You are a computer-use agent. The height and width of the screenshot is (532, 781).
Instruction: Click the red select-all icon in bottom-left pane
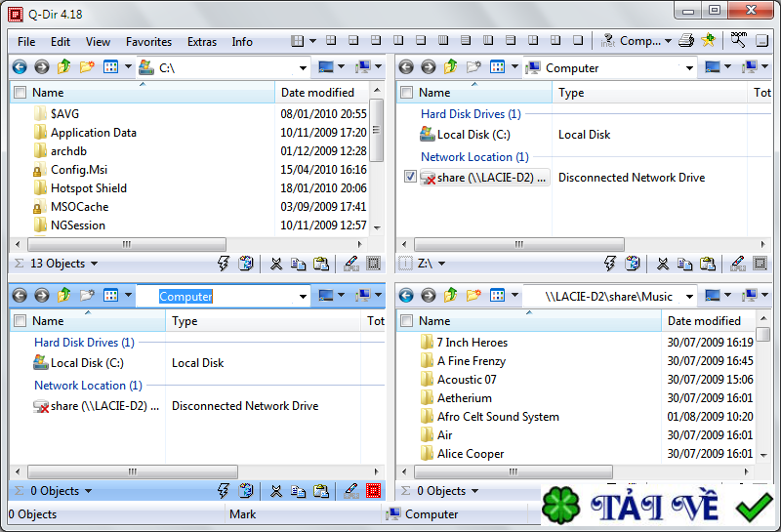pos(373,491)
